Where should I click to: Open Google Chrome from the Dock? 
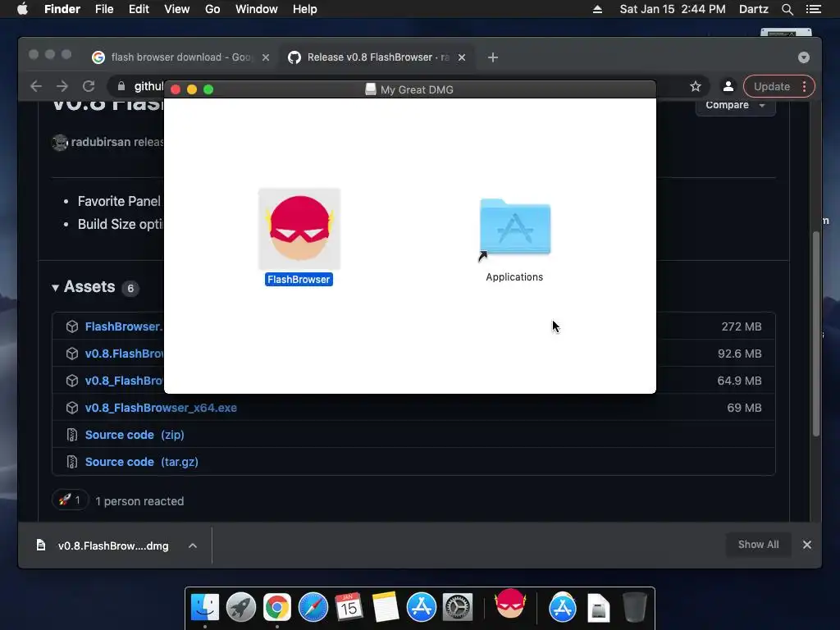coord(277,607)
